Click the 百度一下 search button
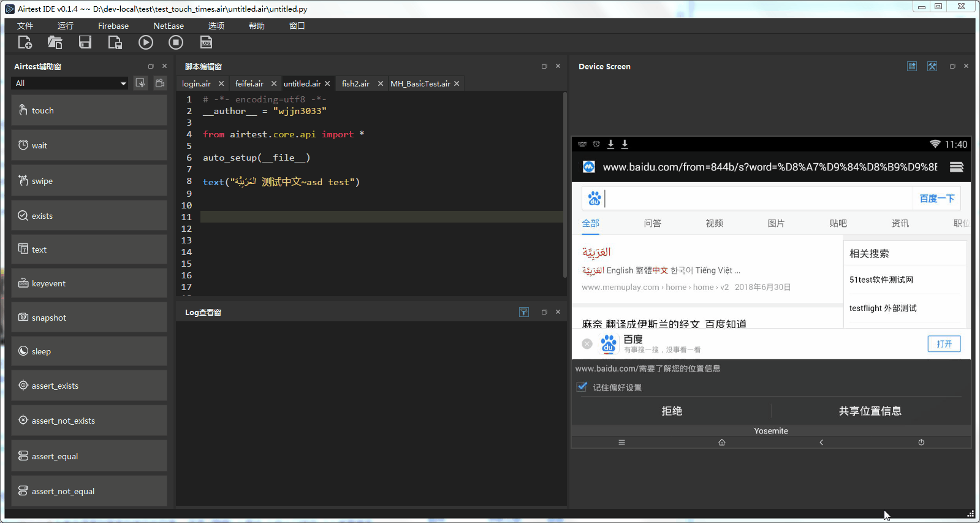 [x=937, y=199]
